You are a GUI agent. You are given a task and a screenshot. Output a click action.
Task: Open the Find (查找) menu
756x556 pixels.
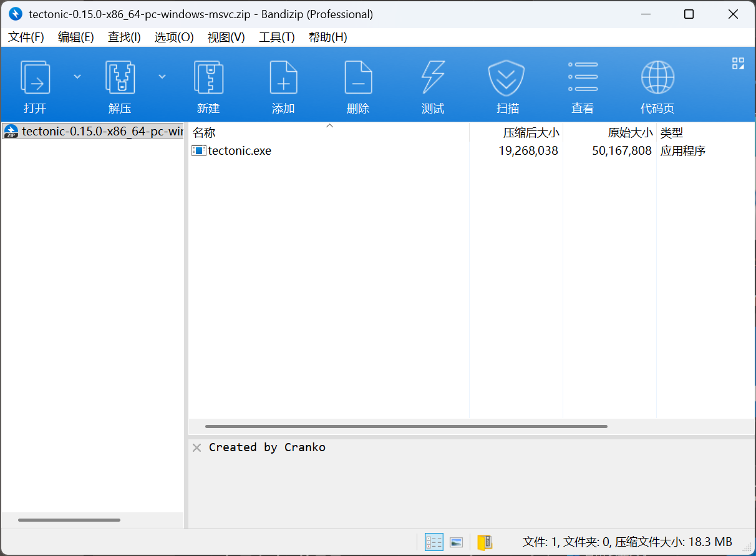(124, 37)
